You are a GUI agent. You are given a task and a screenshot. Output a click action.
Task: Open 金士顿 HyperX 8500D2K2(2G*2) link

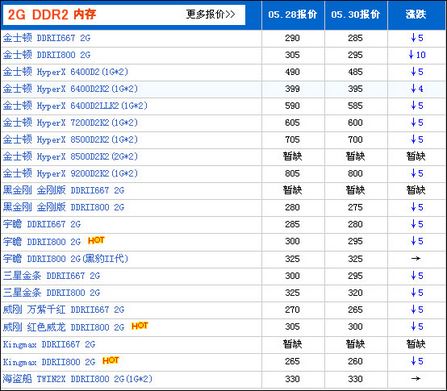pyautogui.click(x=70, y=157)
